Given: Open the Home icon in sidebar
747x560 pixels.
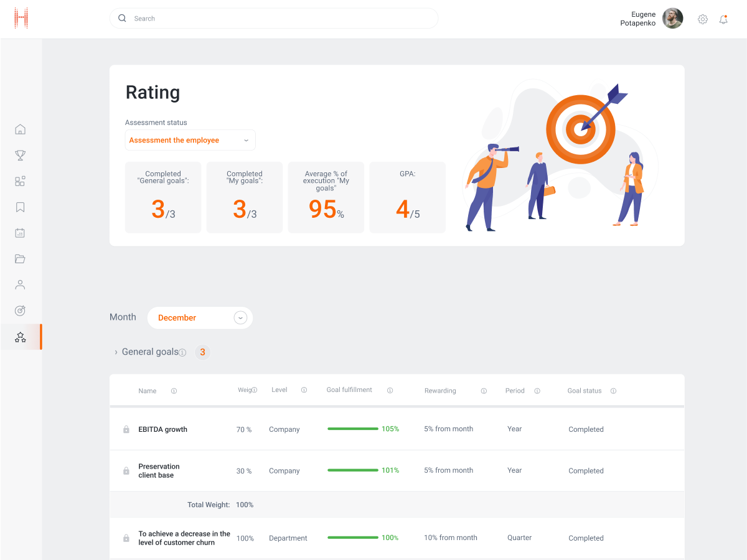Looking at the screenshot, I should [20, 129].
